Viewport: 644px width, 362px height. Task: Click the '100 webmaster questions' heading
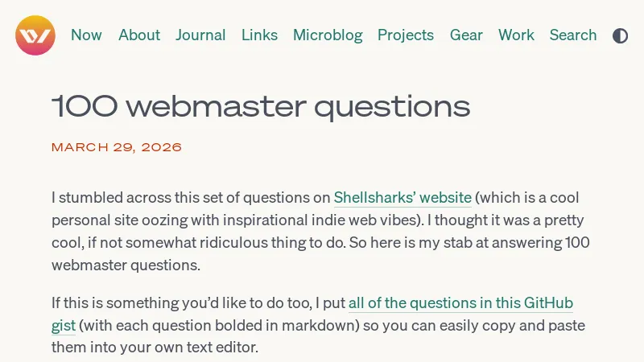261,106
